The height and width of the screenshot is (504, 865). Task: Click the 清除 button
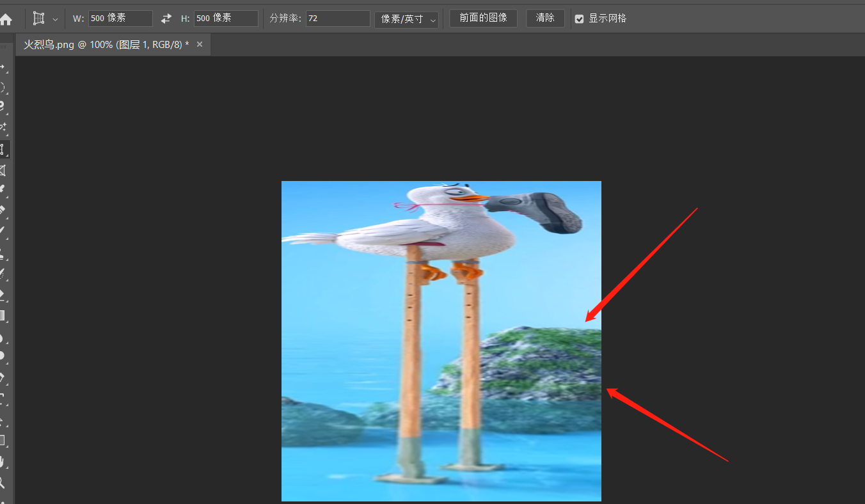pyautogui.click(x=545, y=18)
